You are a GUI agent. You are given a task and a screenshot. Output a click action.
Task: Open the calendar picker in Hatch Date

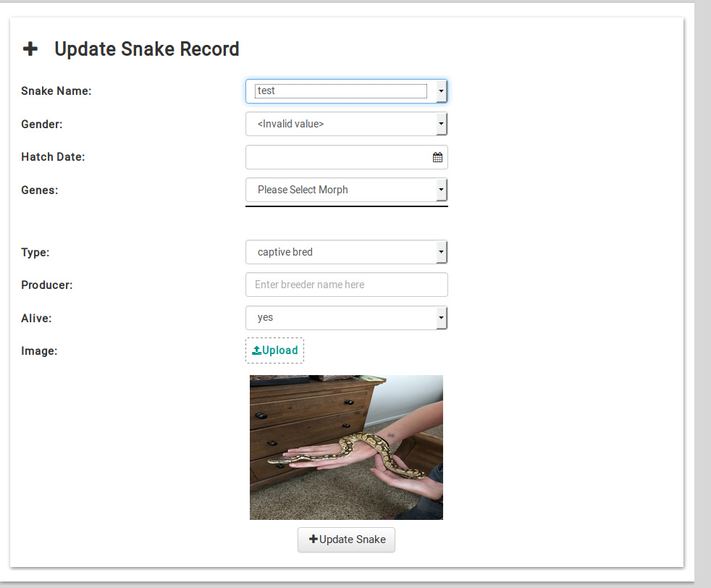click(x=437, y=157)
